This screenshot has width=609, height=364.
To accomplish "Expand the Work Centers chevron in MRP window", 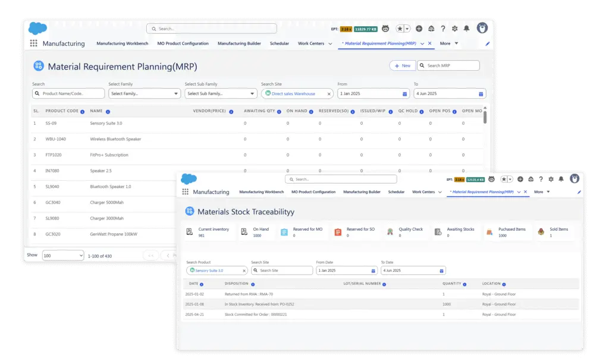I will [330, 43].
